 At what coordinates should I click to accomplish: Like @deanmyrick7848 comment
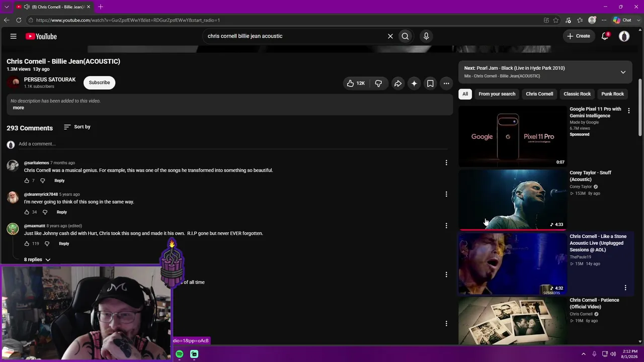pyautogui.click(x=27, y=212)
